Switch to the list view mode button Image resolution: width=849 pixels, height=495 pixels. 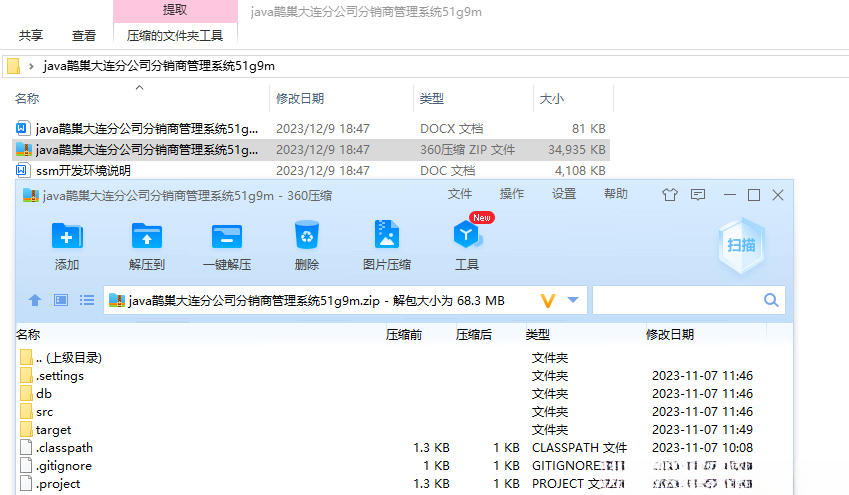pyautogui.click(x=87, y=300)
